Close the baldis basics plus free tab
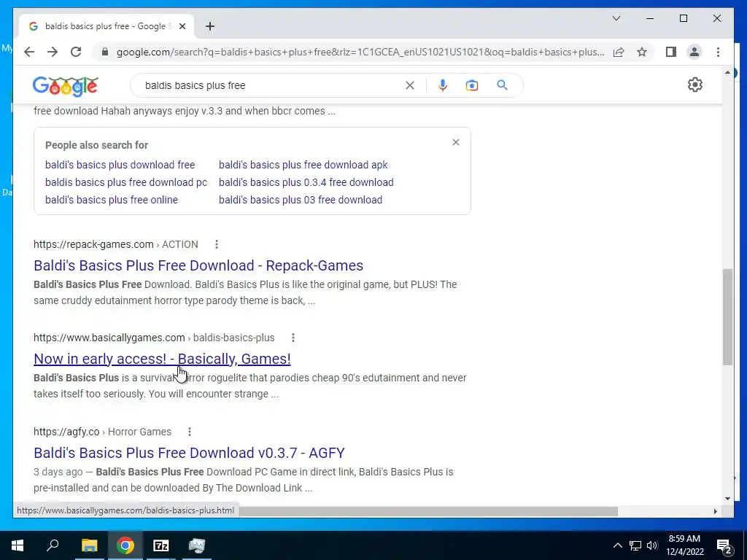Viewport: 747px width, 560px height. click(182, 26)
